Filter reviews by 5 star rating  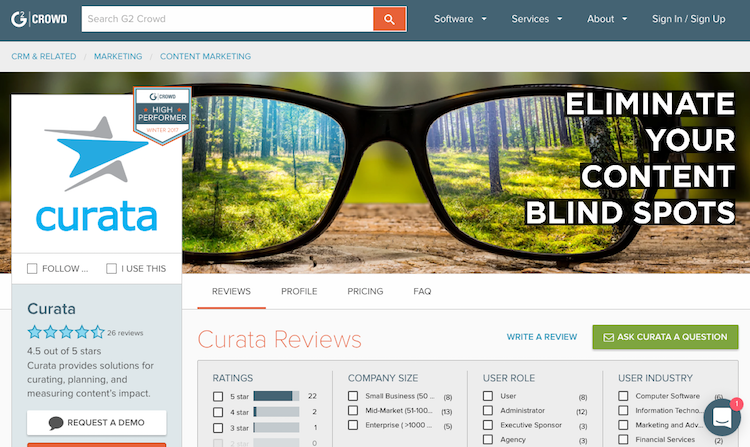(218, 396)
